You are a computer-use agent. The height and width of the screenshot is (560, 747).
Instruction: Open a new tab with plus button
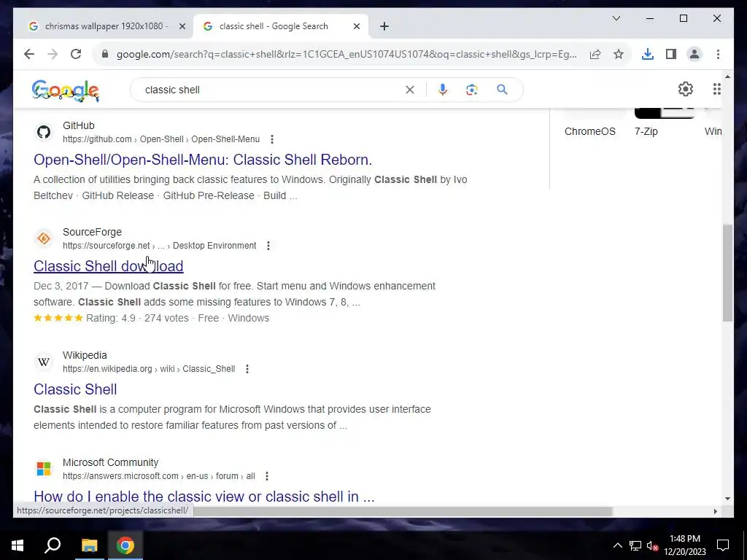384,26
